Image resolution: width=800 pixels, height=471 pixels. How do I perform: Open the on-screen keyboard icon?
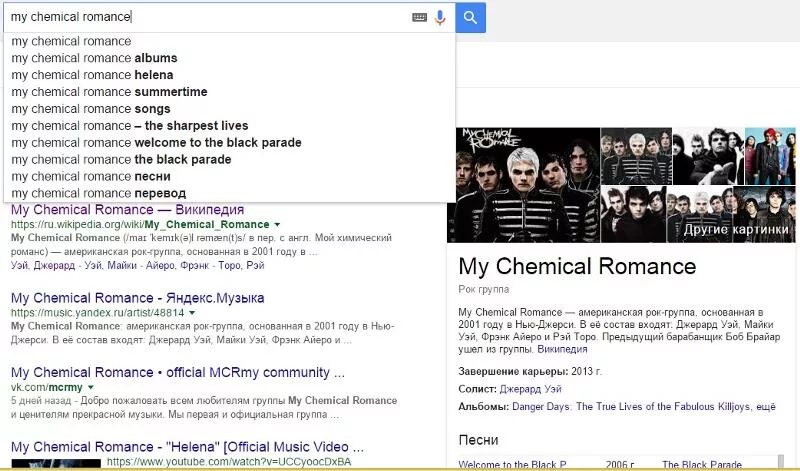point(419,17)
